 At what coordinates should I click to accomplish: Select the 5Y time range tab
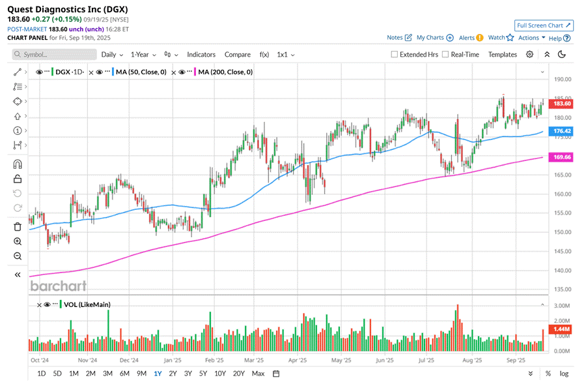[x=203, y=374]
